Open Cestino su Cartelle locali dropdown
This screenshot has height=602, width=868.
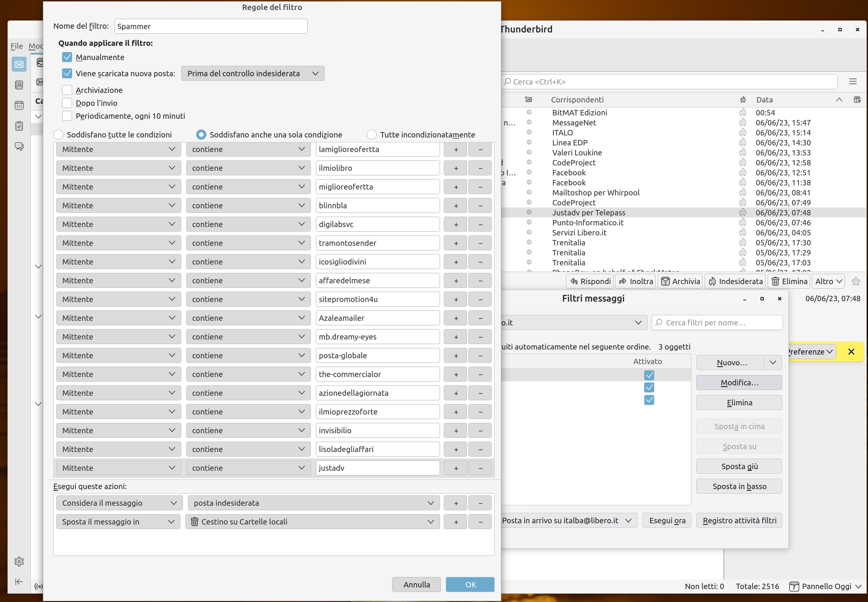click(x=313, y=522)
